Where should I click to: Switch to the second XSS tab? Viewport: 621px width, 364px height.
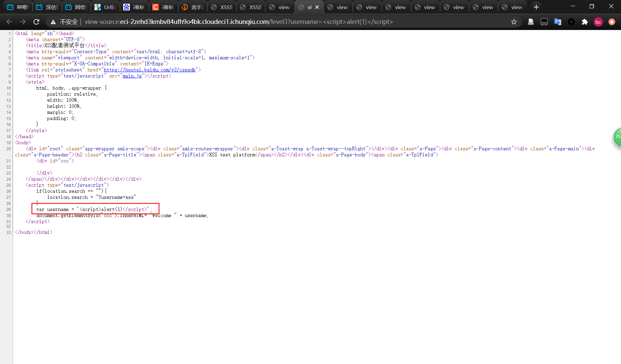pos(250,7)
